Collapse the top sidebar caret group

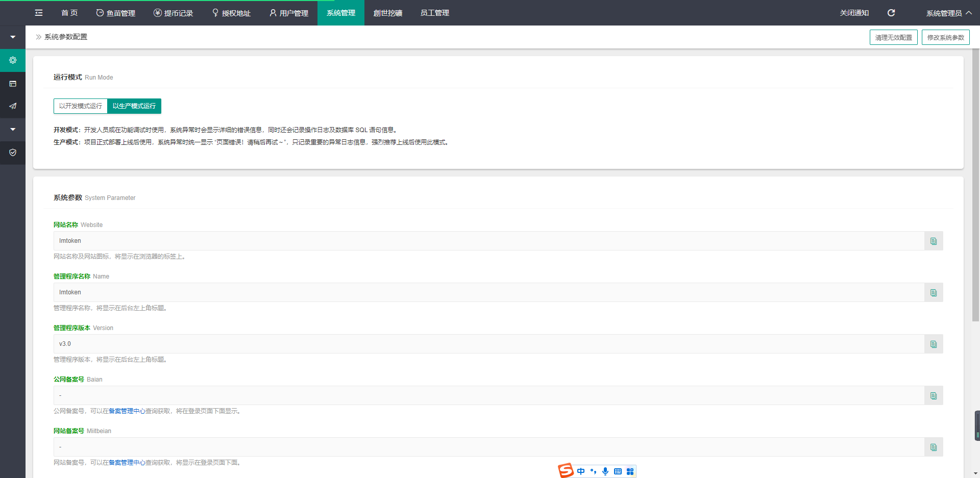coord(13,37)
